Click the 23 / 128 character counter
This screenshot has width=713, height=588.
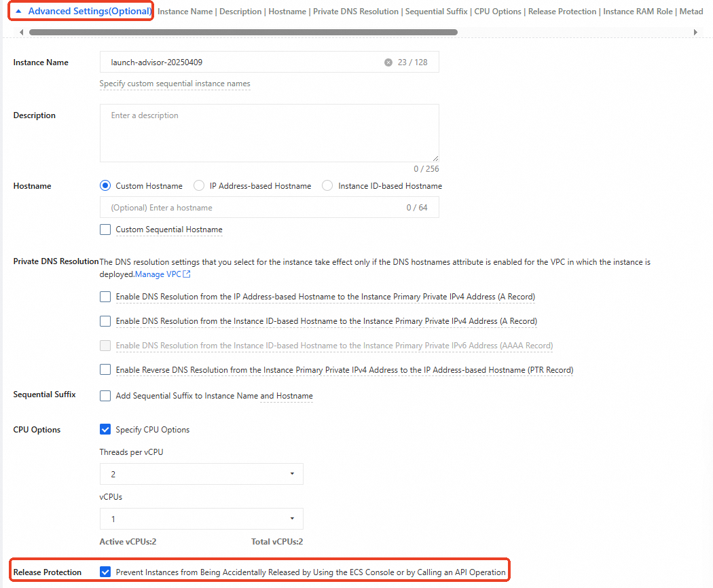pyautogui.click(x=412, y=62)
